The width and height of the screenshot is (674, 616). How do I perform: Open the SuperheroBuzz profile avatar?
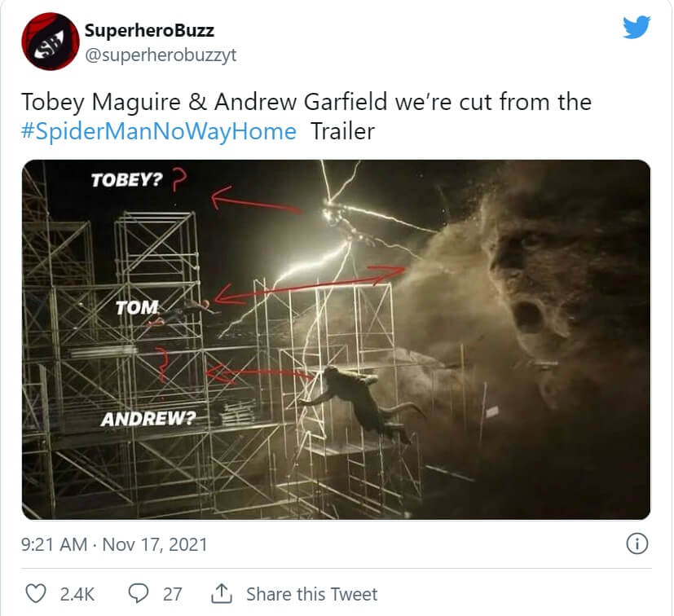coord(51,42)
